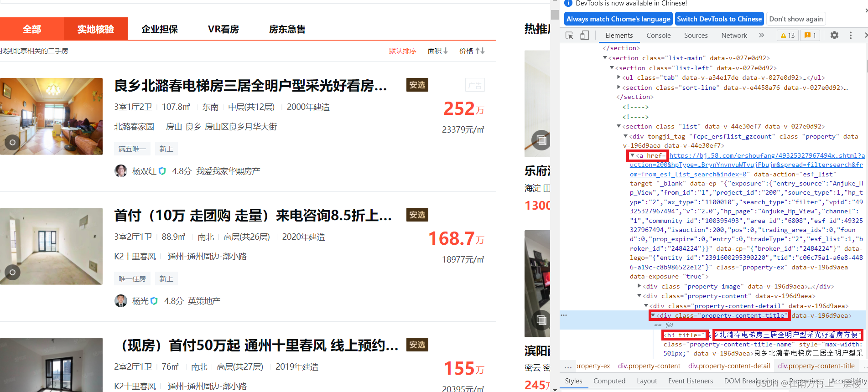Click the 安选 badge on the 168.7万 listing

pyautogui.click(x=417, y=215)
